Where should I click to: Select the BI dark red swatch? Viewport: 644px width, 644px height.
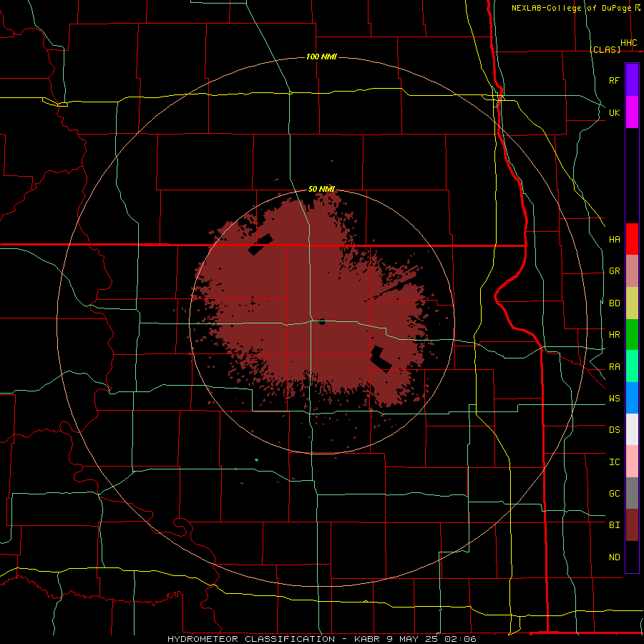tap(632, 525)
